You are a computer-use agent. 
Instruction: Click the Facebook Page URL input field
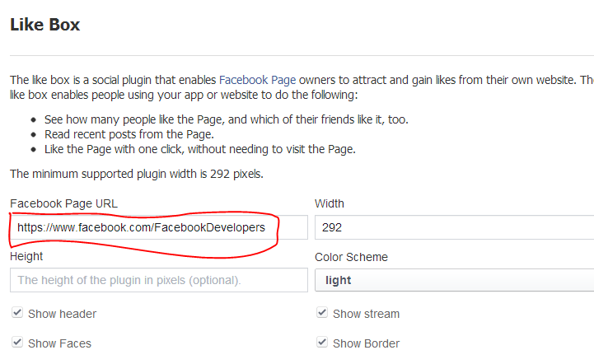(157, 227)
